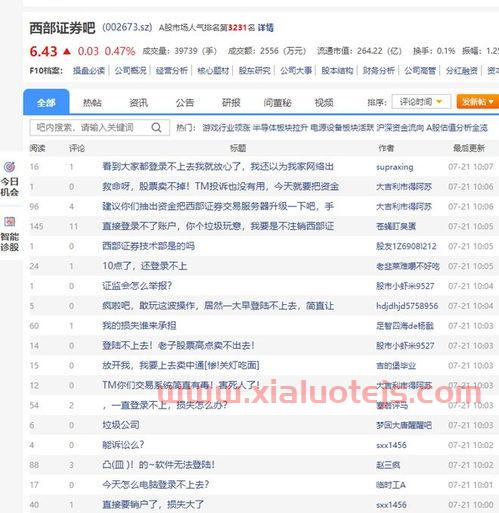Image resolution: width=499 pixels, height=513 pixels.
Task: Open the 评论时间 sort dropdown
Action: pos(421,102)
